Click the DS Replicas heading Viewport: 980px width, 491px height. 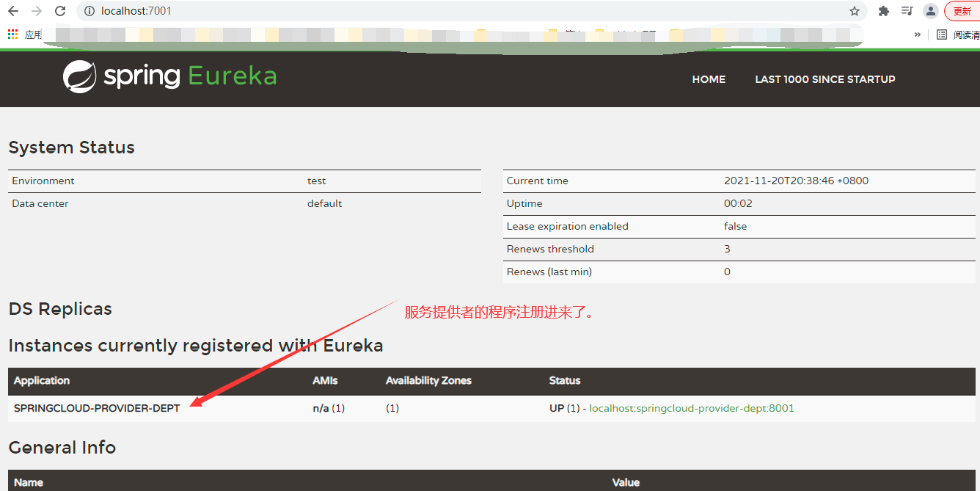[60, 309]
